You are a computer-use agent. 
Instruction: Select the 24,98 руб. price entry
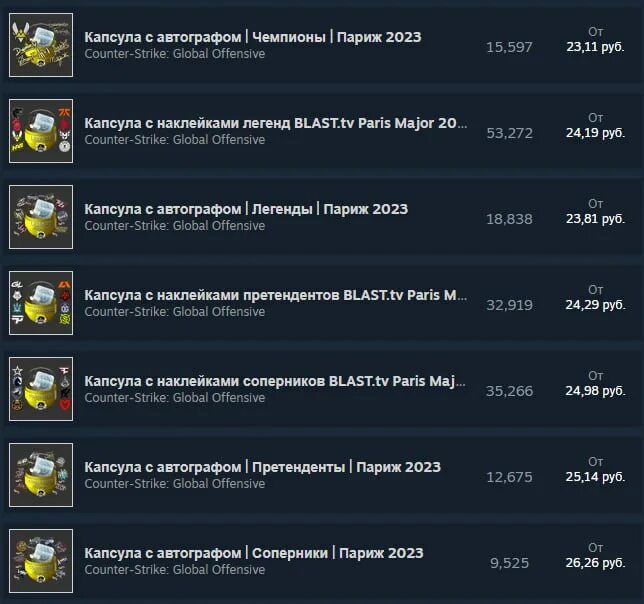[595, 390]
